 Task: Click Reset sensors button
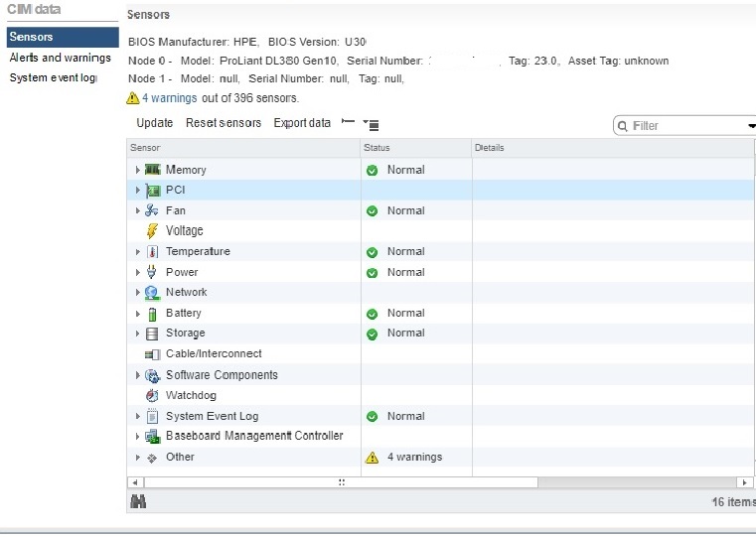(x=224, y=123)
